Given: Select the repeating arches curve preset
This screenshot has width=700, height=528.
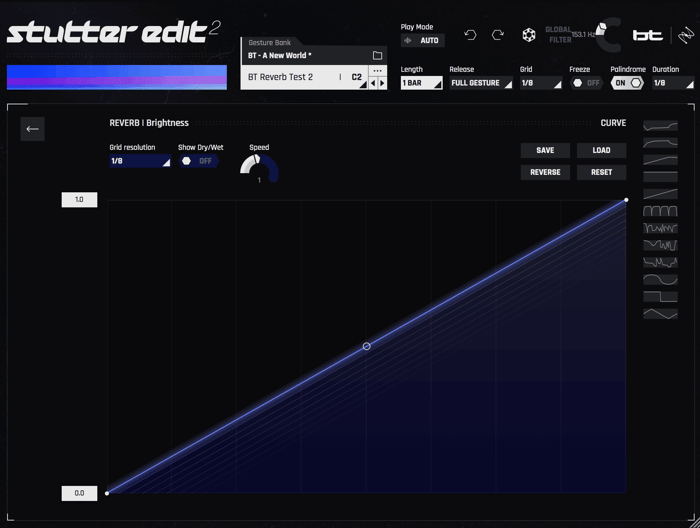Looking at the screenshot, I should [x=660, y=211].
